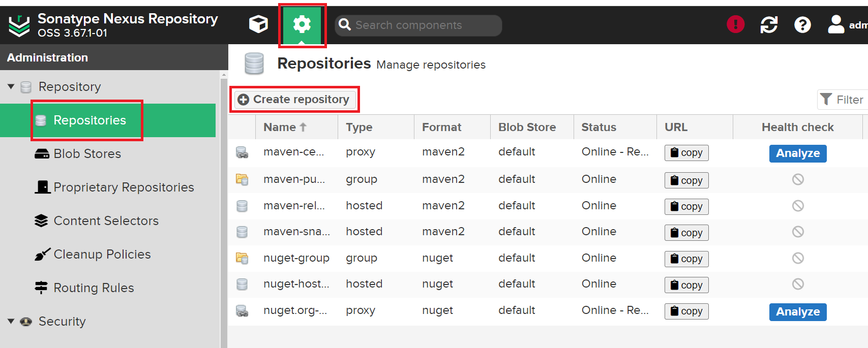The image size is (868, 348).
Task: Click the maven-central proxy repository icon
Action: pos(242,152)
